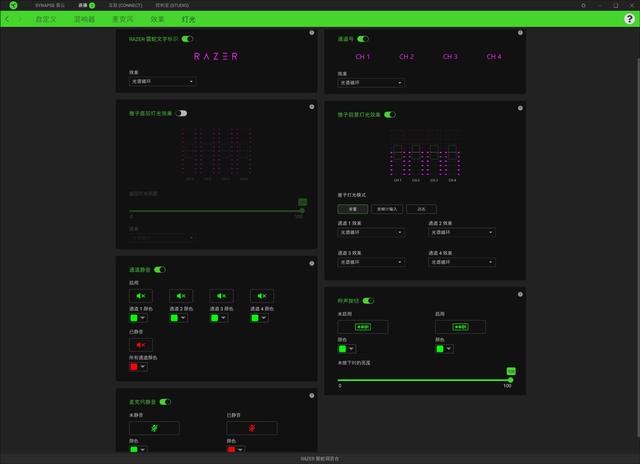This screenshot has height=464, width=640.
Task: Open the 通道号 effect dropdown
Action: tap(371, 83)
